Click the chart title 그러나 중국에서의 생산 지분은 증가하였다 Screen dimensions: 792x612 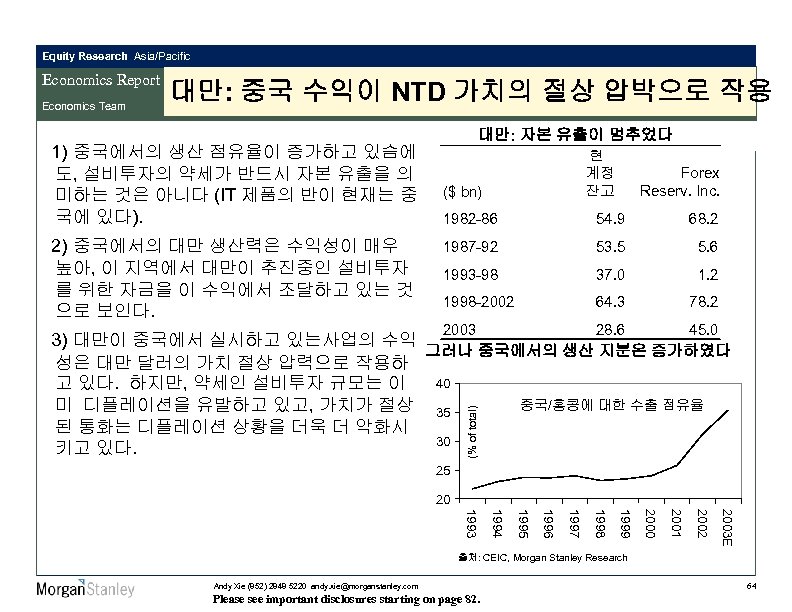coord(578,350)
